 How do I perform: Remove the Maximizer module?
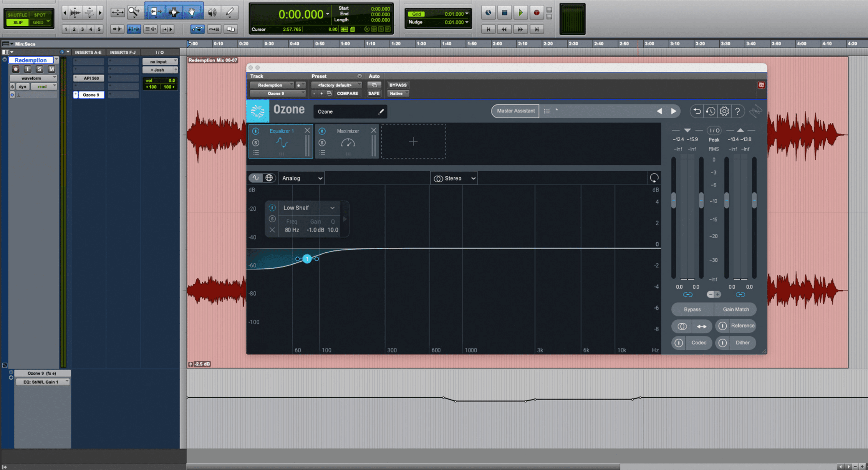point(373,131)
